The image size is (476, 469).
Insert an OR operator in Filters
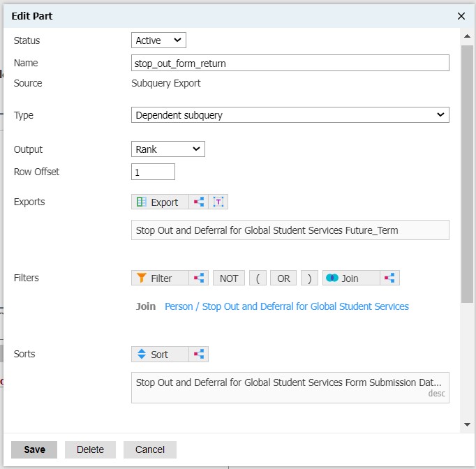coord(283,278)
